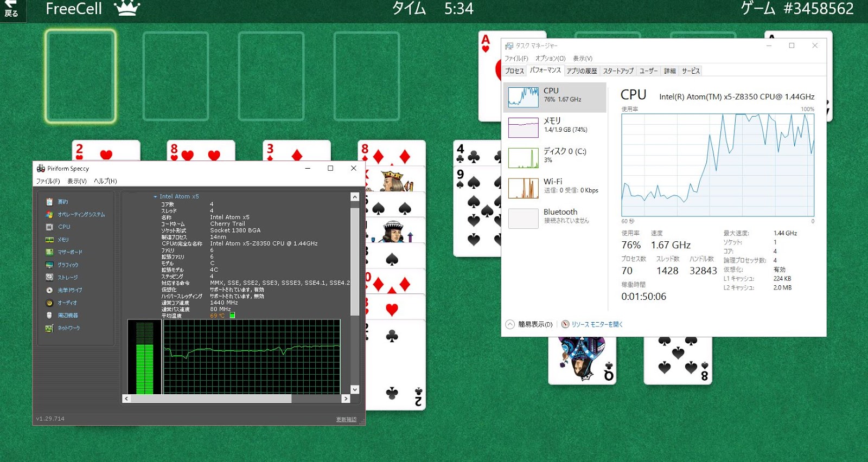Viewport: 868px width, 462px height.
Task: Click the green temperature indicator next to 69 ℃
Action: pos(232,315)
